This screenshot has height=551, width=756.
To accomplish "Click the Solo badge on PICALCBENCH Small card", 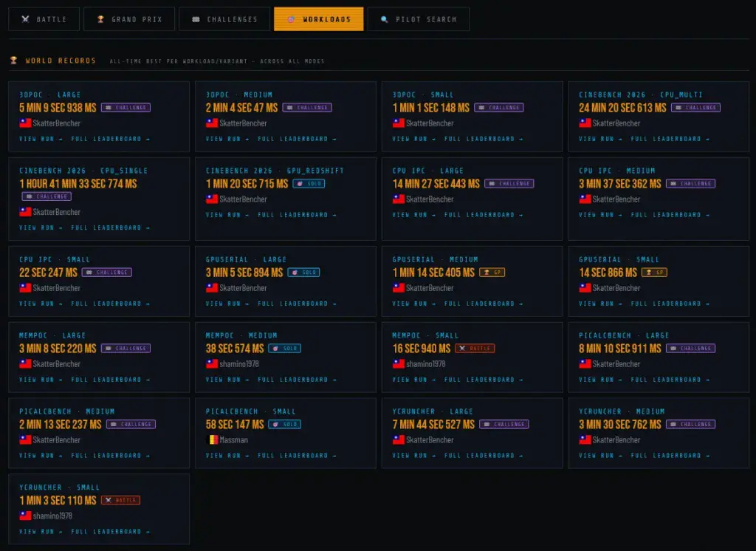I will 285,424.
